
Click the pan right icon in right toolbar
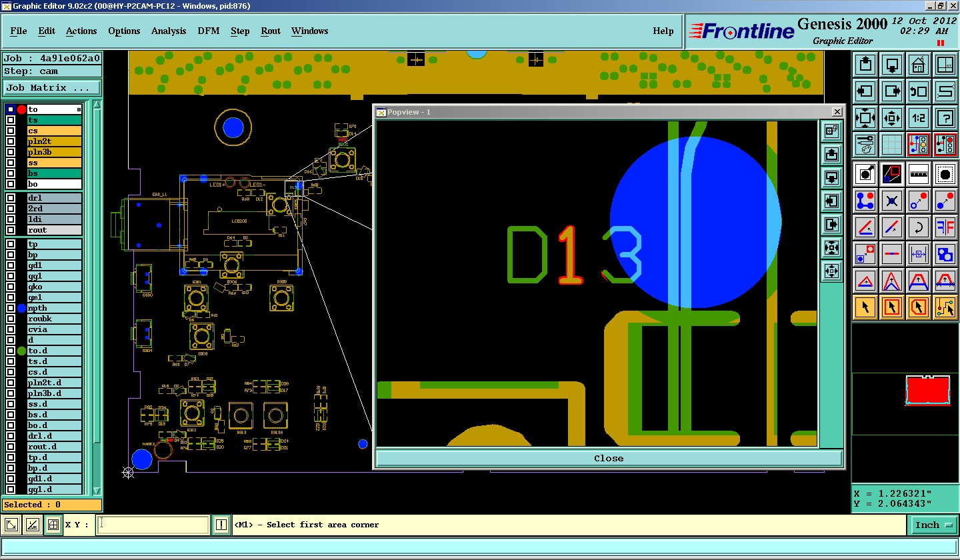coord(892,91)
